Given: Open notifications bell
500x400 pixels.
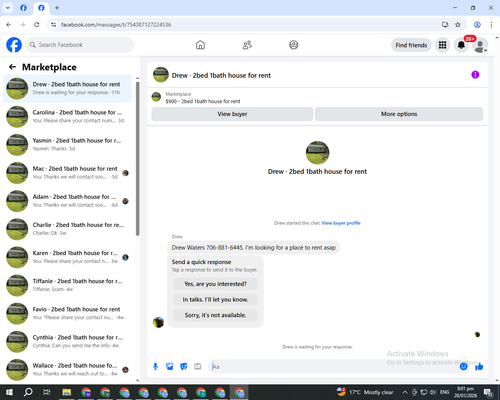Looking at the screenshot, I should pyautogui.click(x=461, y=45).
